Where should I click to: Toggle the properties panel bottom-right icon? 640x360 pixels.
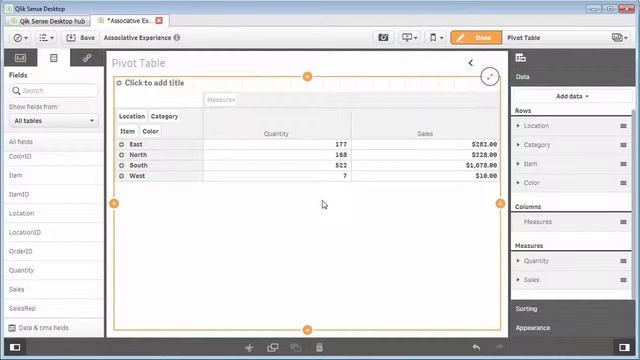pyautogui.click(x=624, y=347)
